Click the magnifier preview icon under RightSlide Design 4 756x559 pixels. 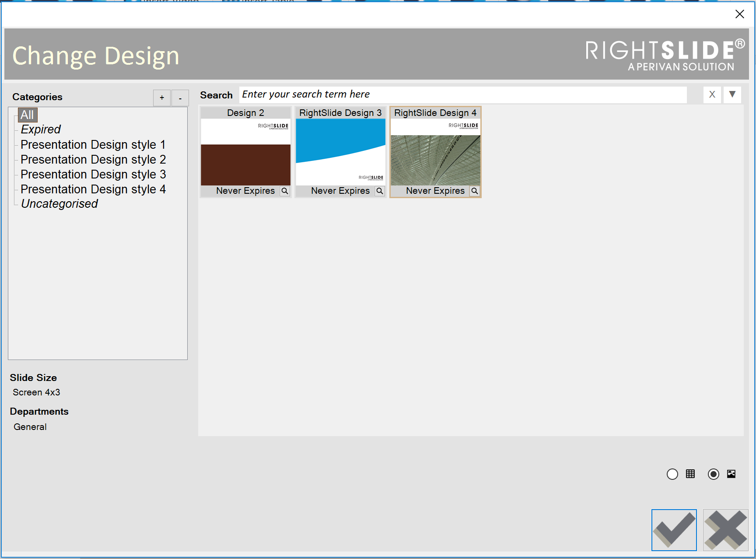[475, 191]
